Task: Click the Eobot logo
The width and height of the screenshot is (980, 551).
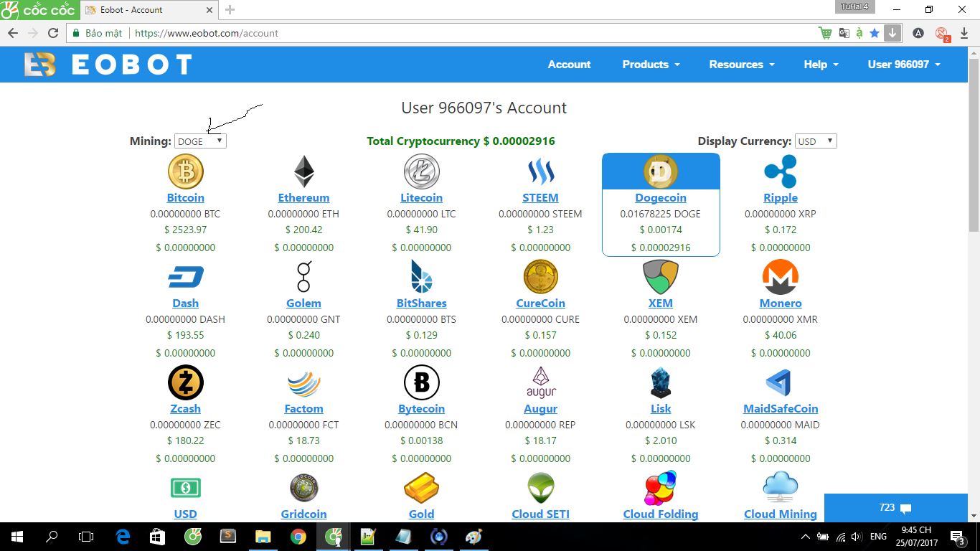Action: click(x=106, y=64)
